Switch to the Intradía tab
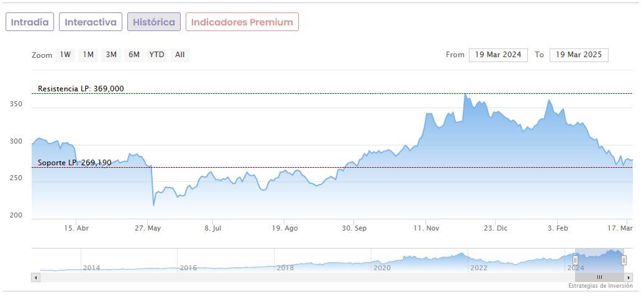This screenshot has height=297, width=644. (30, 22)
